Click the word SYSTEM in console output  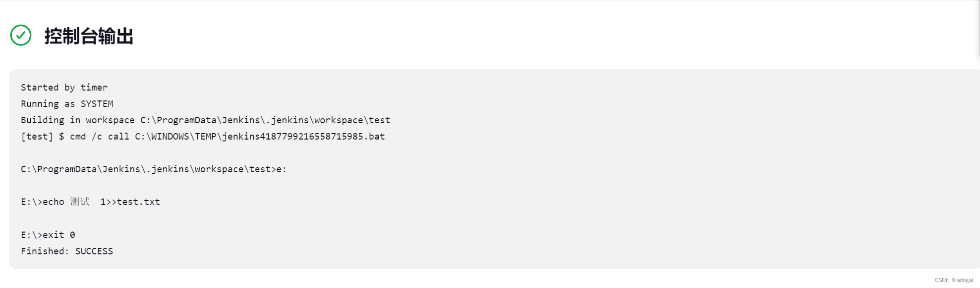[97, 104]
